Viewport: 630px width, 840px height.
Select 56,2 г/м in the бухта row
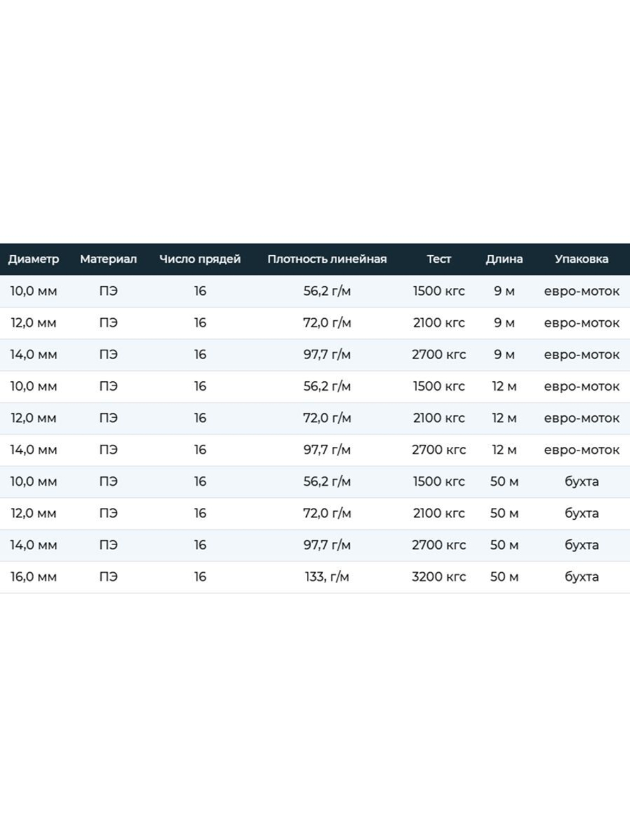pyautogui.click(x=327, y=481)
